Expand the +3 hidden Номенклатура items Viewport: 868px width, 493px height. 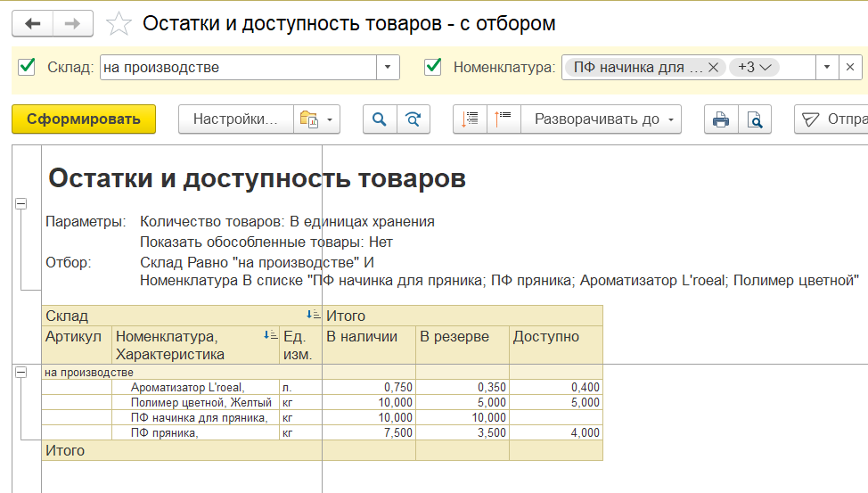[753, 67]
